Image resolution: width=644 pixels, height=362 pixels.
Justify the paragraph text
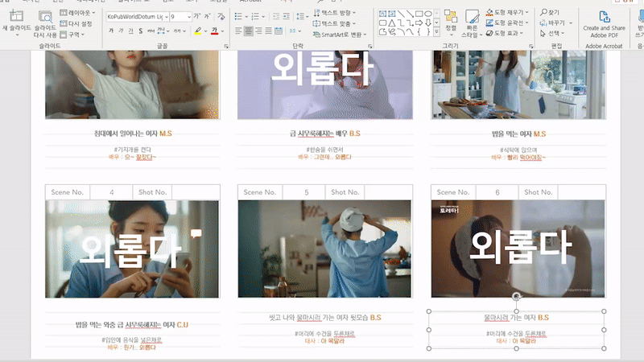pos(268,31)
